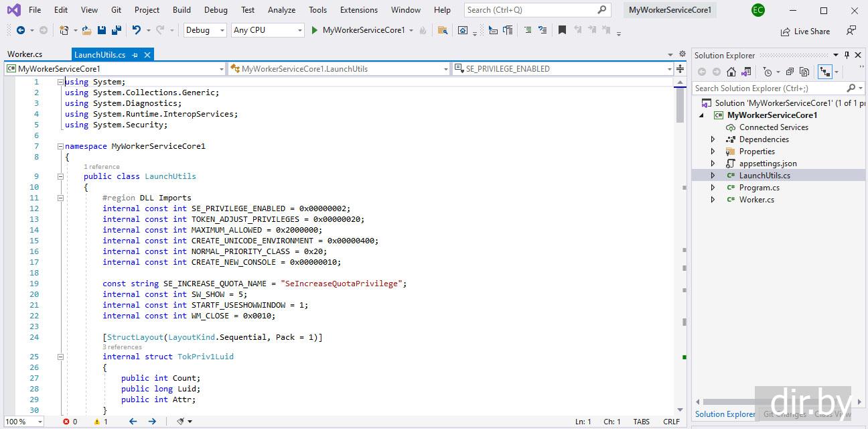The width and height of the screenshot is (868, 429).
Task: Click the Undo arrow icon
Action: (x=137, y=30)
